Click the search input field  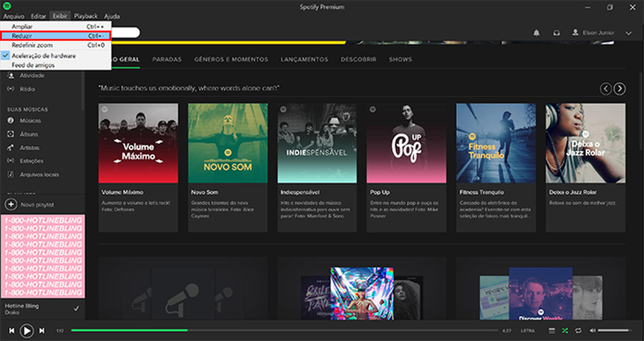click(125, 33)
